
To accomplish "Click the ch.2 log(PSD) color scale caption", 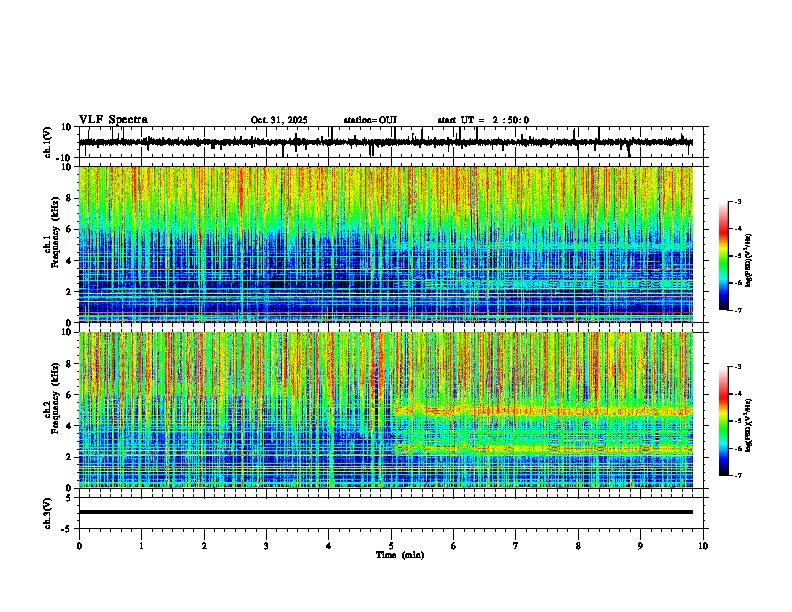I will (749, 425).
